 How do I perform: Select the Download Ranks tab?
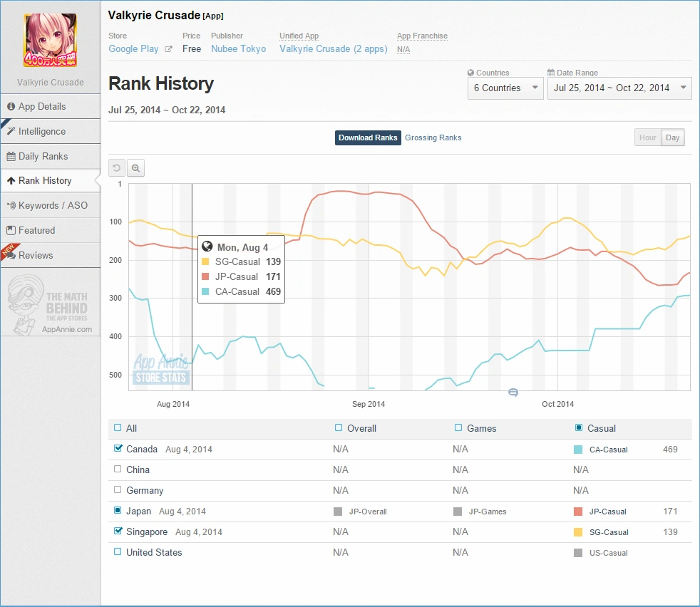[x=368, y=138]
